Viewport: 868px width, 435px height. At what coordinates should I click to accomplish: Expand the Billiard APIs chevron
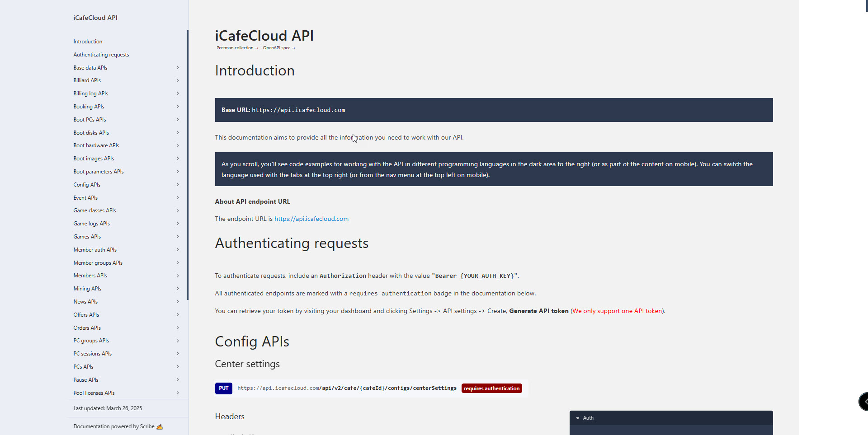pyautogui.click(x=178, y=80)
